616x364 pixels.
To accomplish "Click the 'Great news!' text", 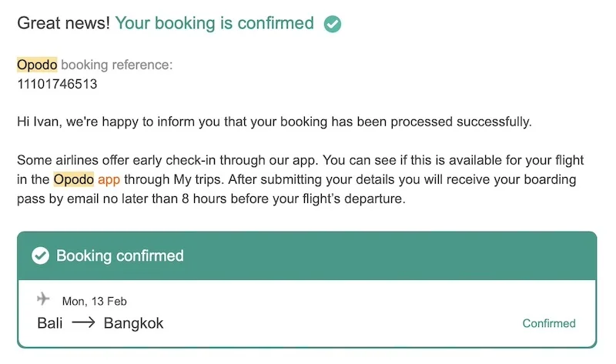I will 63,23.
